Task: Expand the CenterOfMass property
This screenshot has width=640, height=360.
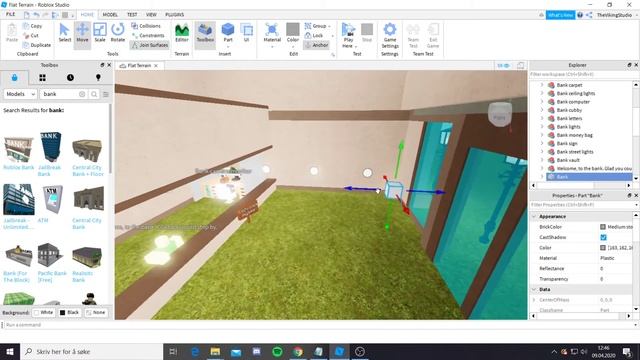Action: coord(534,300)
